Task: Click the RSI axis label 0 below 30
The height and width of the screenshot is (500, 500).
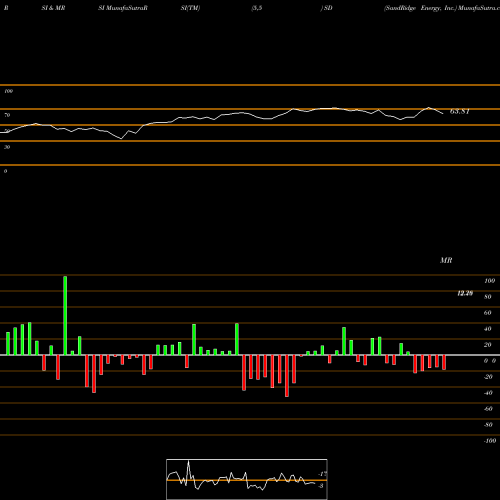Action: point(5,171)
